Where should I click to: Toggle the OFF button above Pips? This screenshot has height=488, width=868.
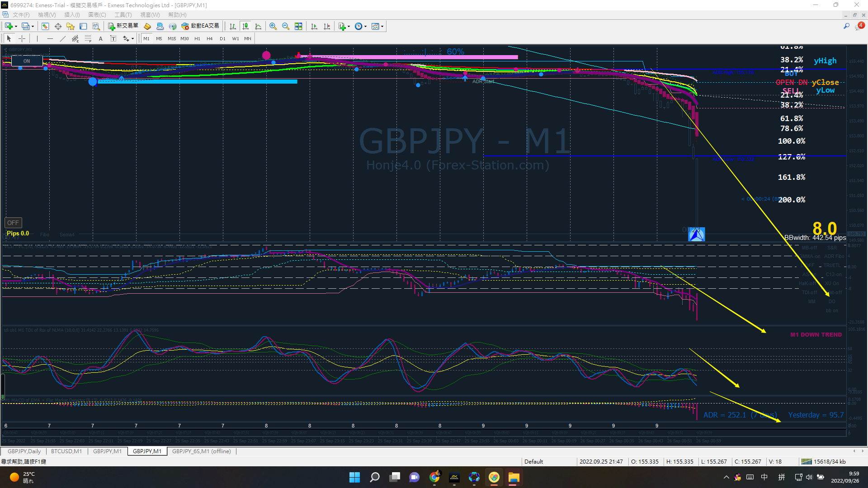(x=13, y=223)
